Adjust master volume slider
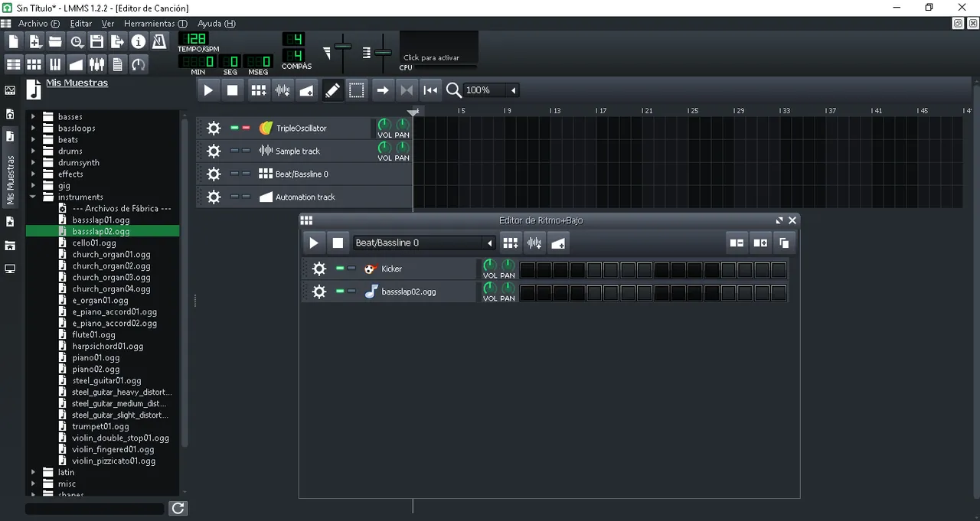The height and width of the screenshot is (521, 980). (342, 47)
